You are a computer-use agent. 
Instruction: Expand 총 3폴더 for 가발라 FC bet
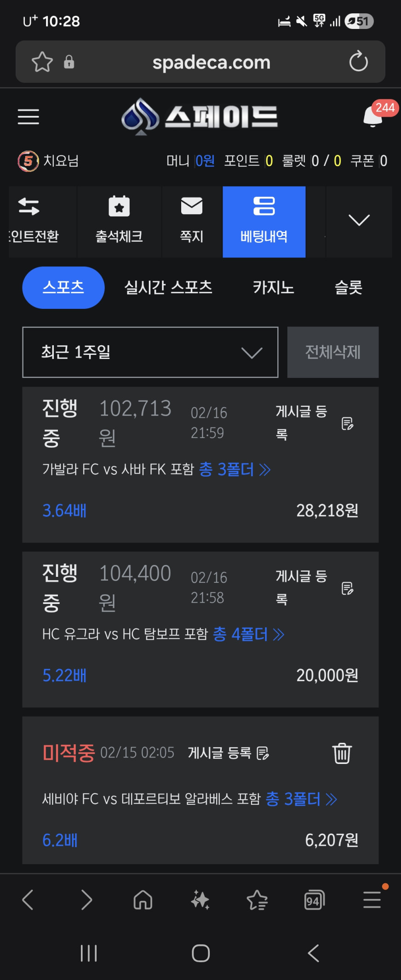[x=235, y=469]
